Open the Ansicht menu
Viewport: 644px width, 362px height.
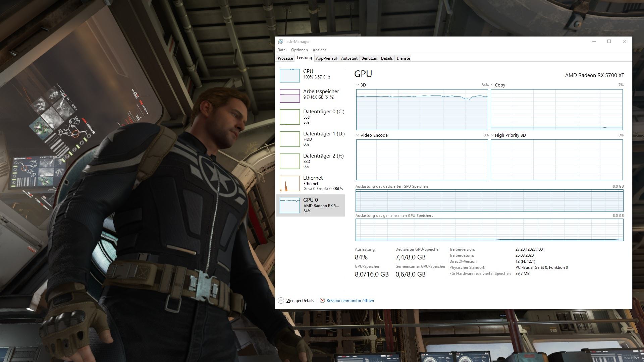point(319,50)
